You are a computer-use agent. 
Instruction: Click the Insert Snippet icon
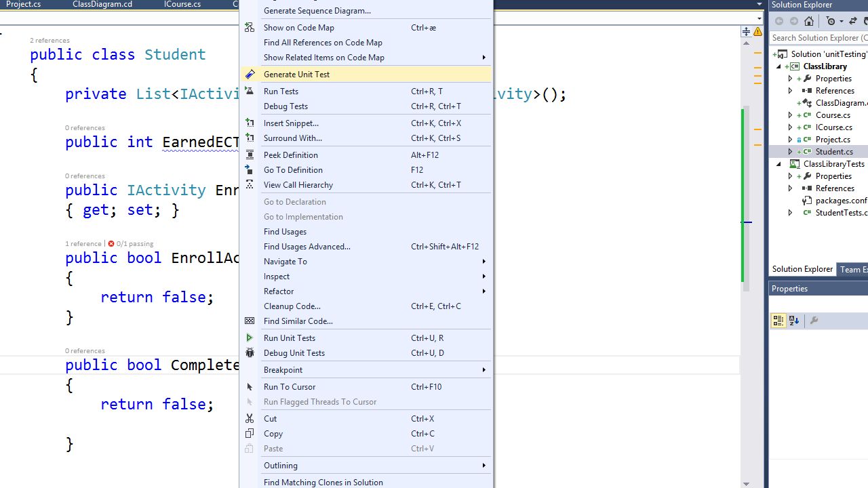tap(250, 123)
